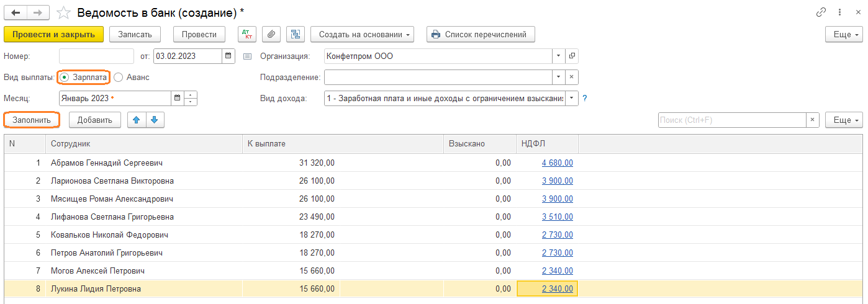Click the back navigation arrow
This screenshot has width=868, height=304.
pos(16,12)
